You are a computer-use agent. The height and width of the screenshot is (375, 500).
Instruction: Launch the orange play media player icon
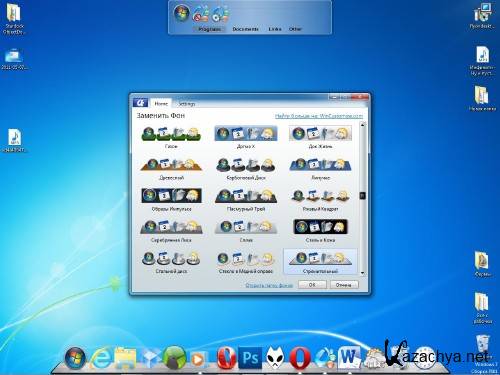tap(198, 359)
